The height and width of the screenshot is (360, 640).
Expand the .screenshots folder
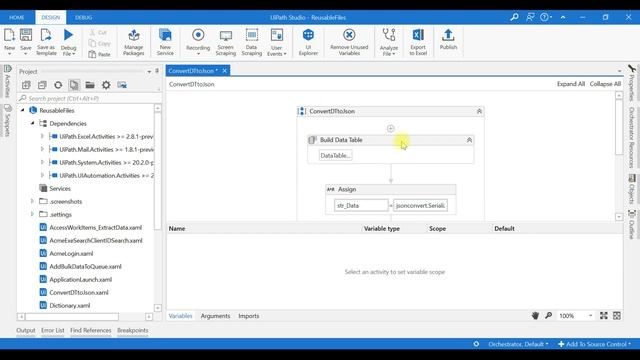tap(32, 201)
